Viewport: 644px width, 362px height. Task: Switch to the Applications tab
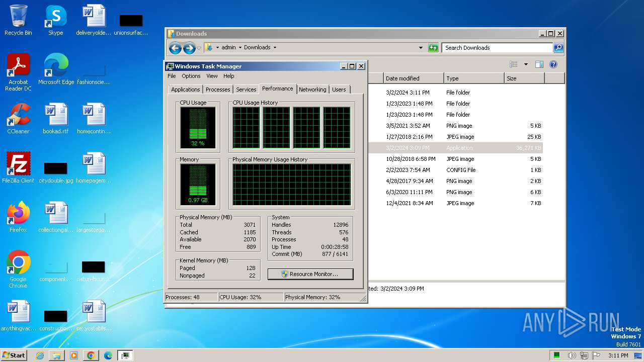(x=186, y=89)
